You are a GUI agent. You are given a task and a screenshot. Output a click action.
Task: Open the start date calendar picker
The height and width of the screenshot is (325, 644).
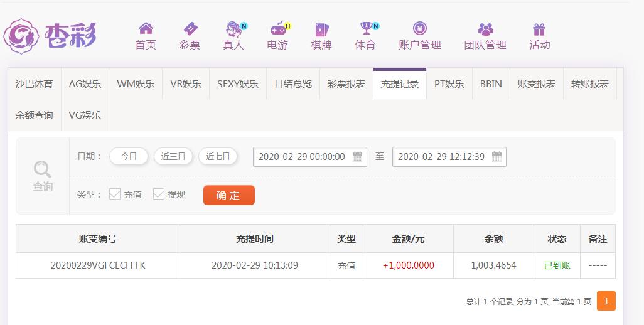[x=357, y=156]
